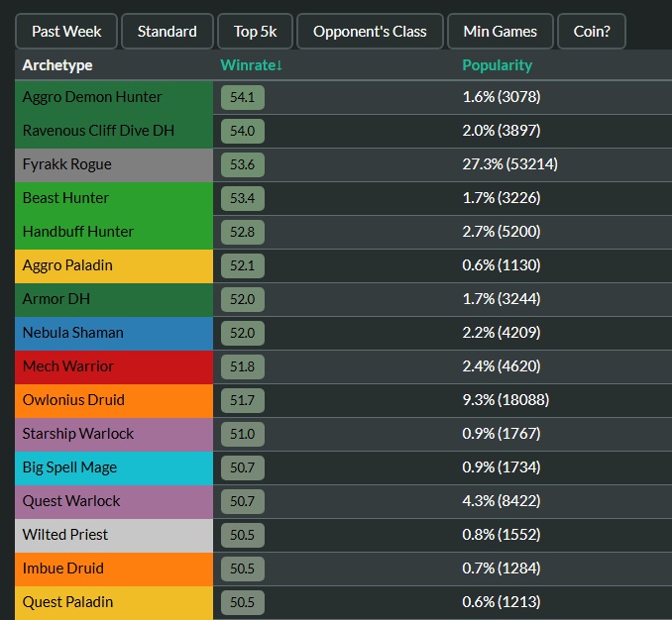Open Wilted Priest archetype
The image size is (672, 620).
click(x=114, y=535)
